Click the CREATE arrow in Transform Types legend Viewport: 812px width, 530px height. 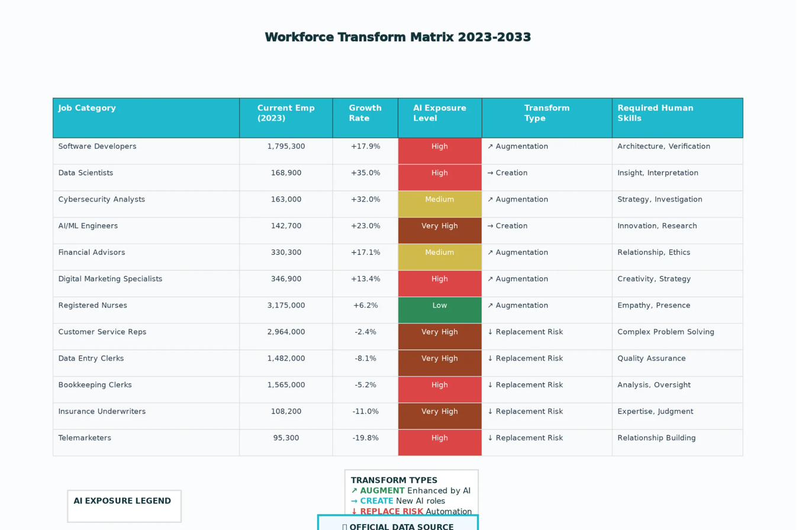[353, 500]
